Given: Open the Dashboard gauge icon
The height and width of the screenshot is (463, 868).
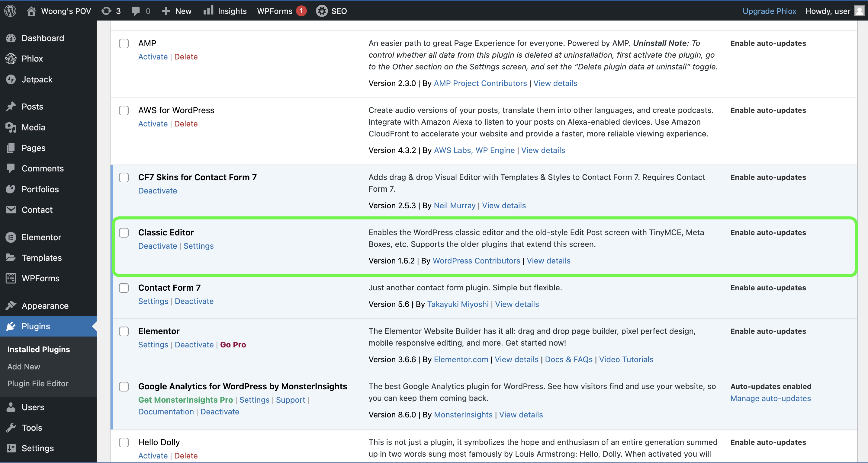Looking at the screenshot, I should (x=11, y=38).
